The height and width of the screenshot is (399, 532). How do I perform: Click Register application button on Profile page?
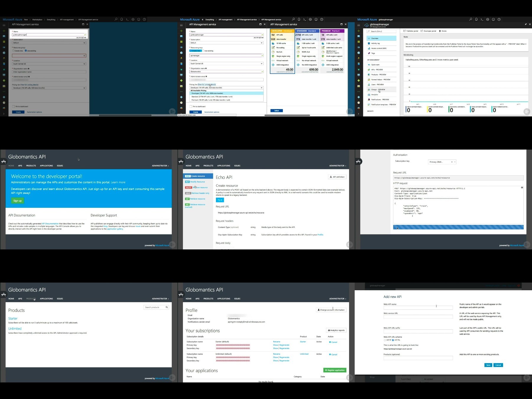pyautogui.click(x=335, y=370)
